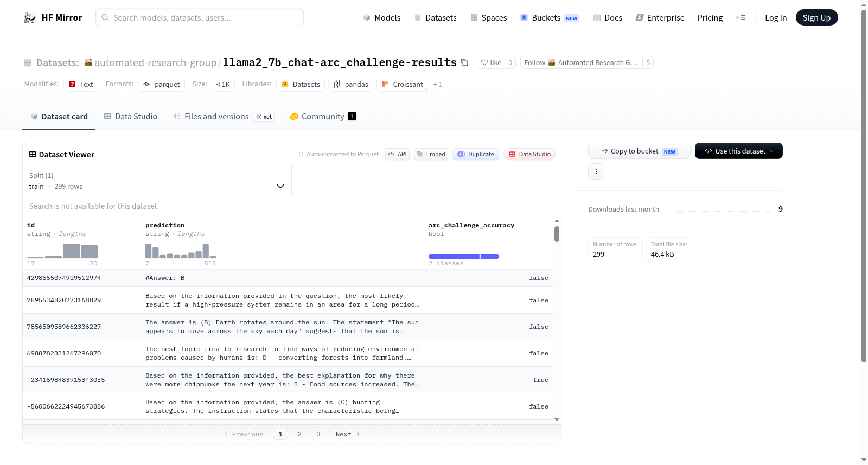Open the Datasets library tag
The width and height of the screenshot is (868, 465).
pos(301,84)
